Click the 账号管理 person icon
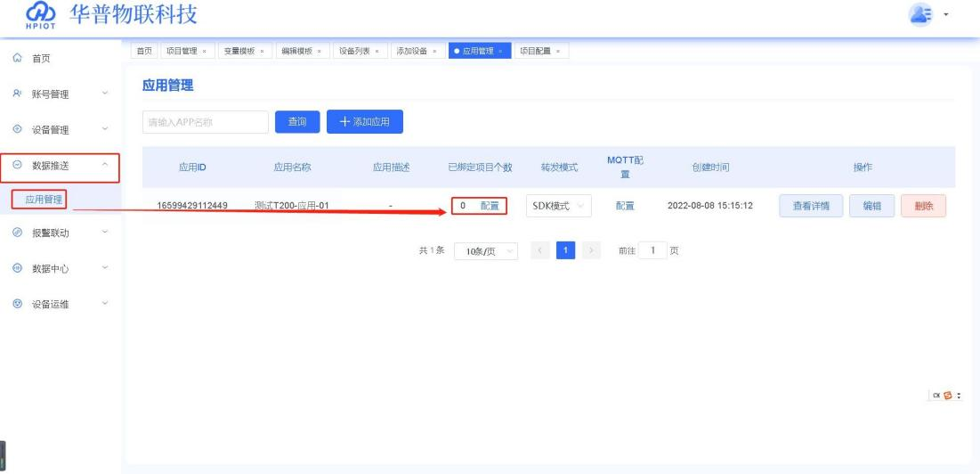Viewport: 980px width, 474px height. [x=18, y=94]
